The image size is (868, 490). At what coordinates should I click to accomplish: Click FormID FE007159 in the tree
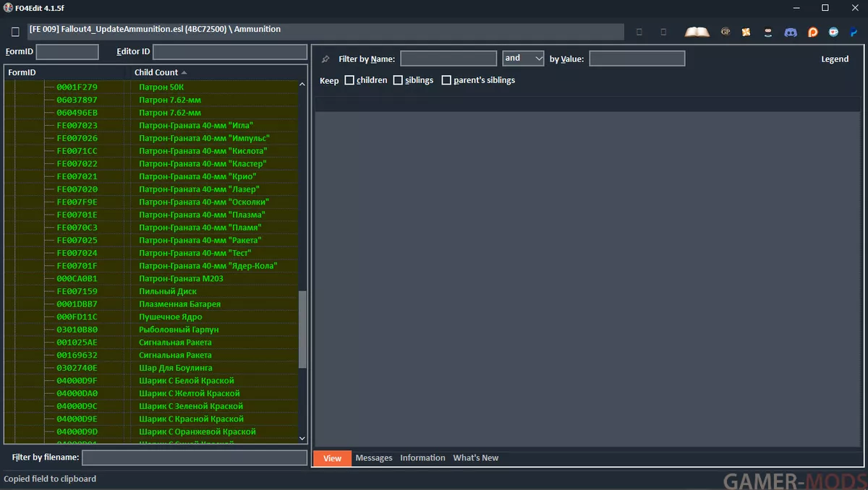[77, 291]
